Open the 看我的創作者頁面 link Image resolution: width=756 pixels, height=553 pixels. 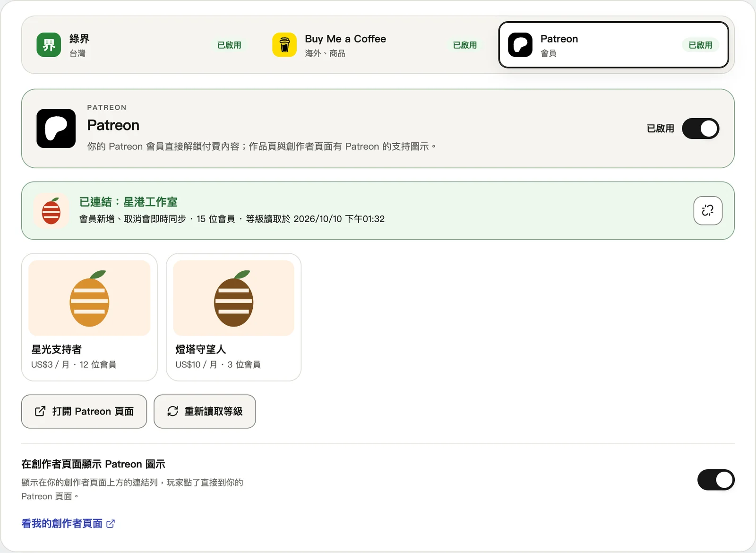(x=68, y=524)
